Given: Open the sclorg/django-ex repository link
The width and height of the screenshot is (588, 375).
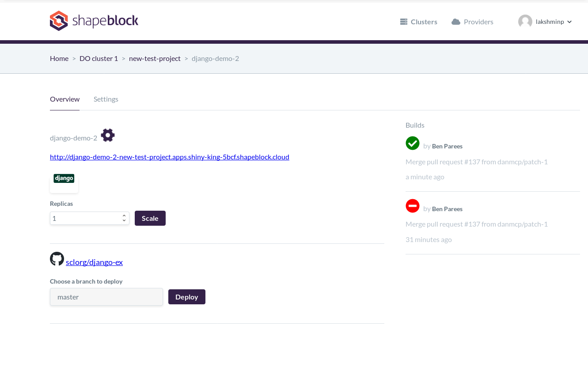Looking at the screenshot, I should coord(94,262).
